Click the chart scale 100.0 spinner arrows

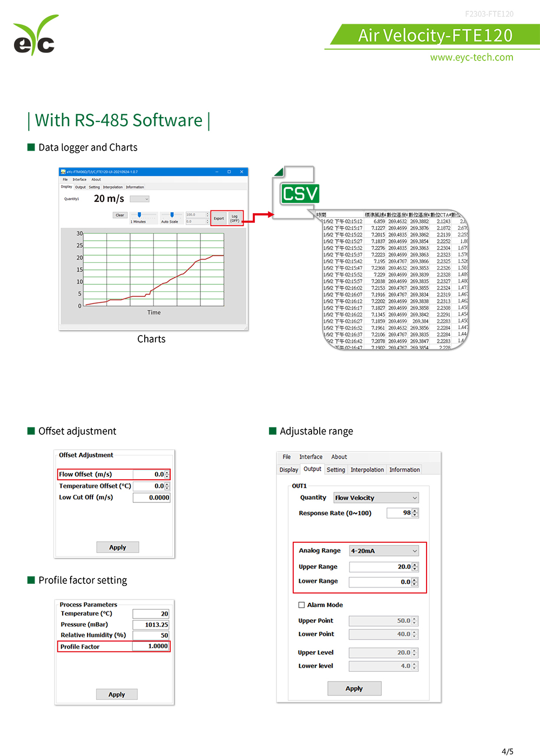(207, 215)
